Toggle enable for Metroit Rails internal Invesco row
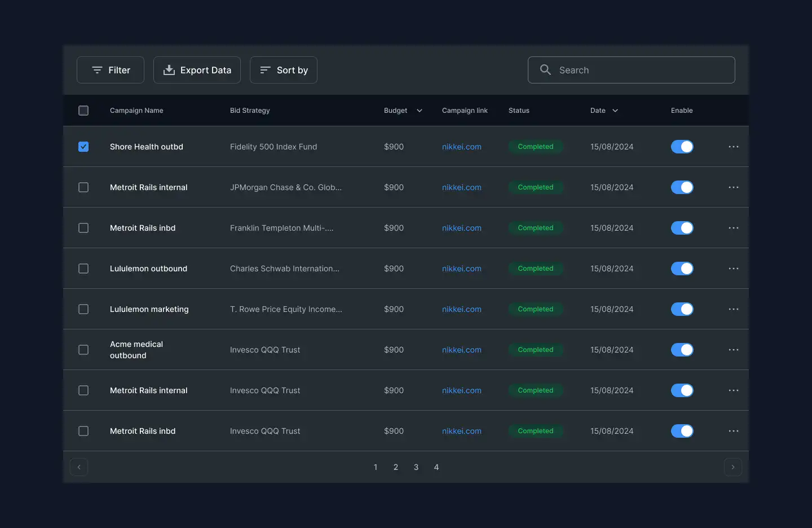Viewport: 812px width, 528px height. coord(682,390)
